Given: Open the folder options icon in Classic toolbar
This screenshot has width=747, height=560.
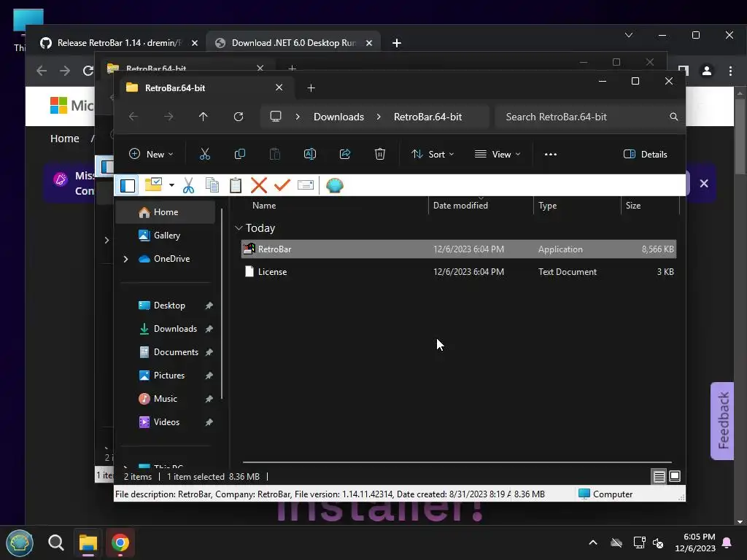Looking at the screenshot, I should (153, 184).
